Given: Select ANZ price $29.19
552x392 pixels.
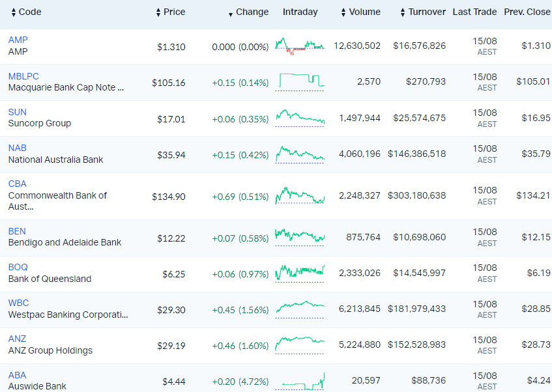Looking at the screenshot, I should pyautogui.click(x=171, y=346).
